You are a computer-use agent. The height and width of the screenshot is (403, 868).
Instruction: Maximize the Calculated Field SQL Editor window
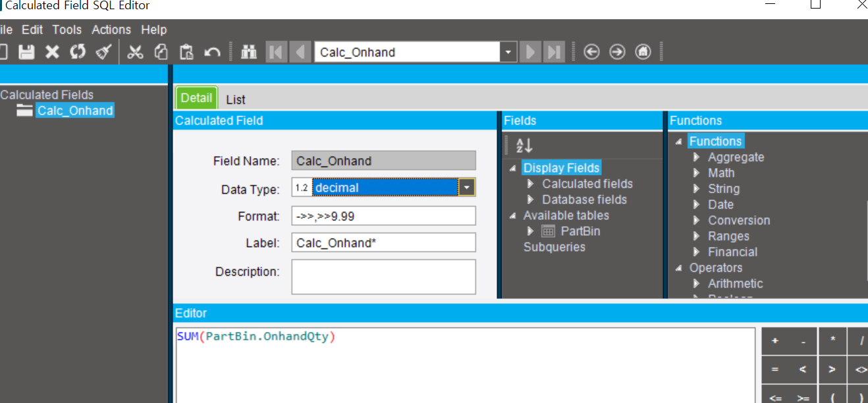coord(815,5)
